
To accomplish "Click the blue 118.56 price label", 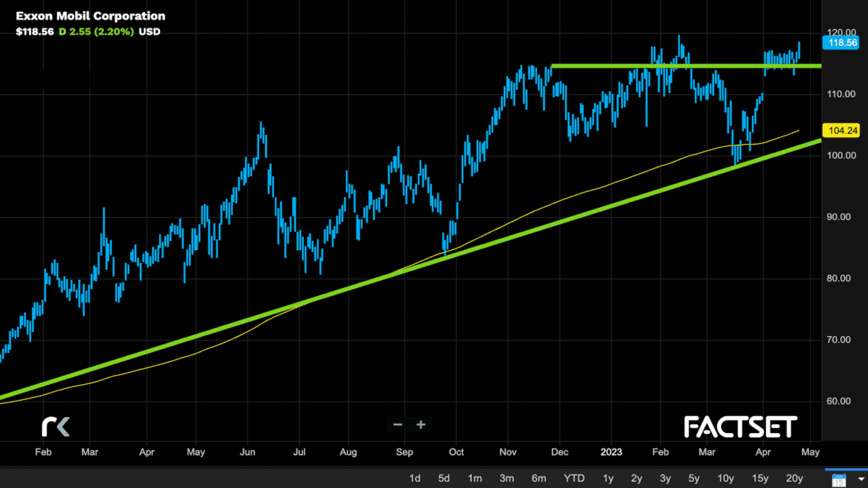I will pyautogui.click(x=840, y=43).
